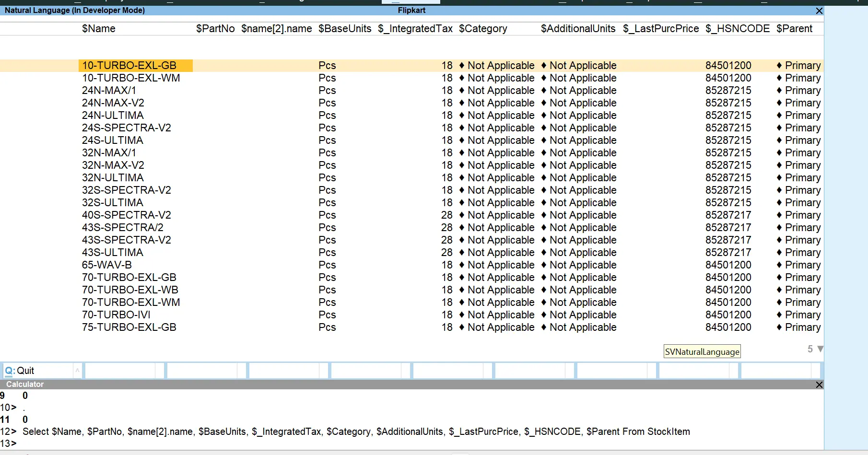Viewport: 868px width, 455px height.
Task: Open the page number dropdown showing 5
Action: [810, 349]
